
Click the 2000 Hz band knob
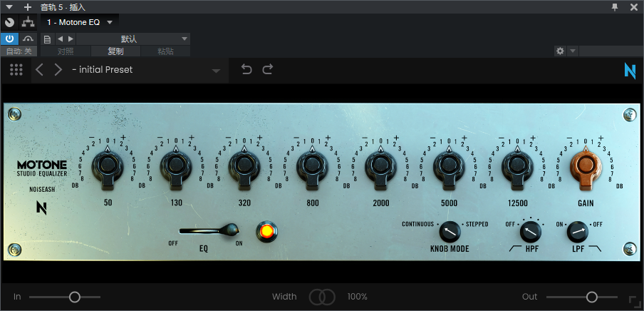(x=381, y=165)
